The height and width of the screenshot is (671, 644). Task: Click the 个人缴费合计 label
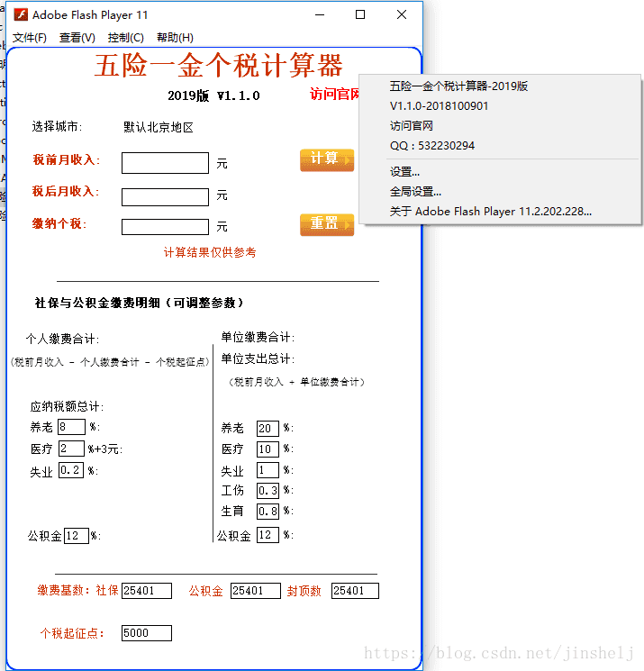pos(62,339)
